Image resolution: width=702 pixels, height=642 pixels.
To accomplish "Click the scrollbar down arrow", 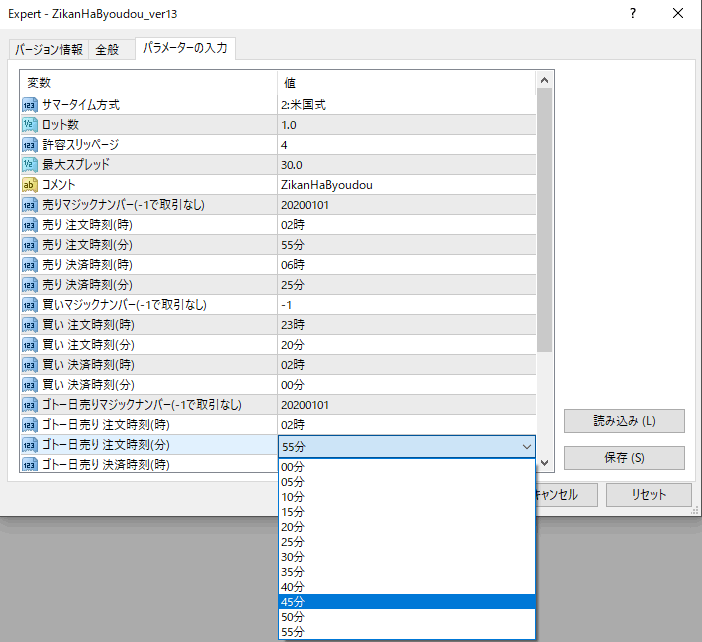I will click(x=544, y=463).
